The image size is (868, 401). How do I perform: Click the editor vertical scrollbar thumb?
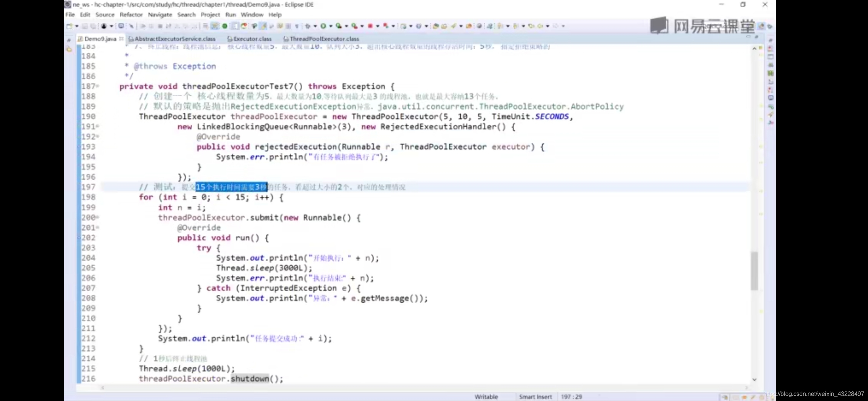[754, 271]
